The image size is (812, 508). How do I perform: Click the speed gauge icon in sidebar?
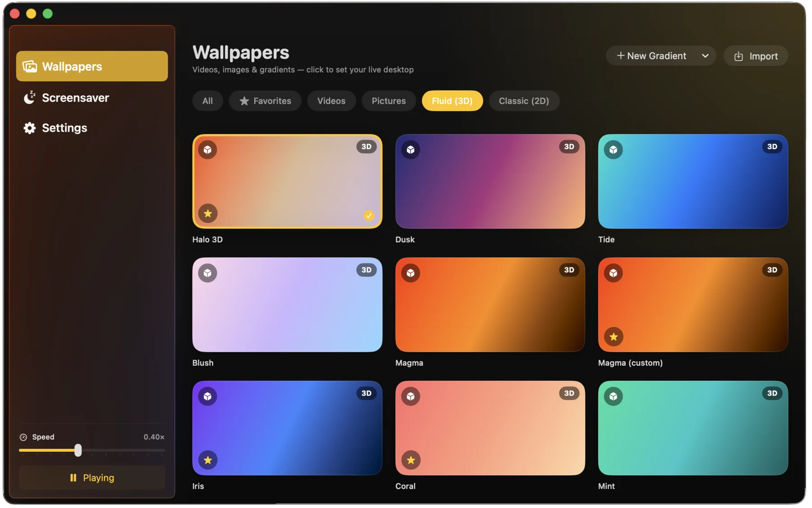(23, 437)
